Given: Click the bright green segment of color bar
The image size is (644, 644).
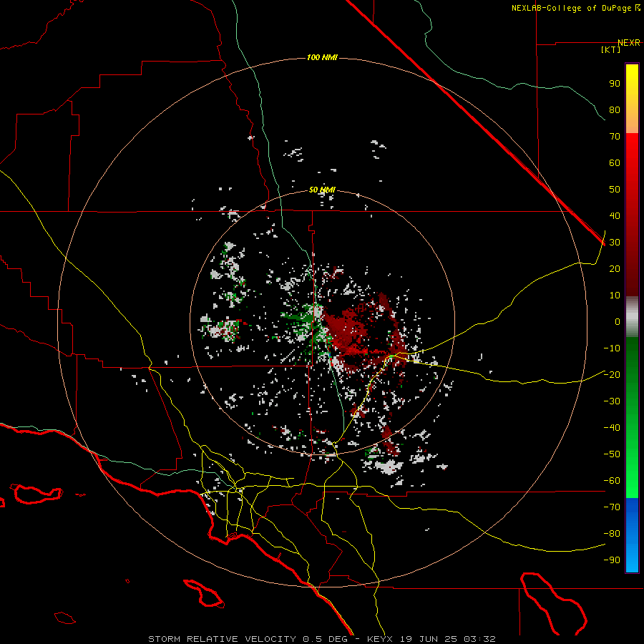Looking at the screenshot, I should (632, 472).
